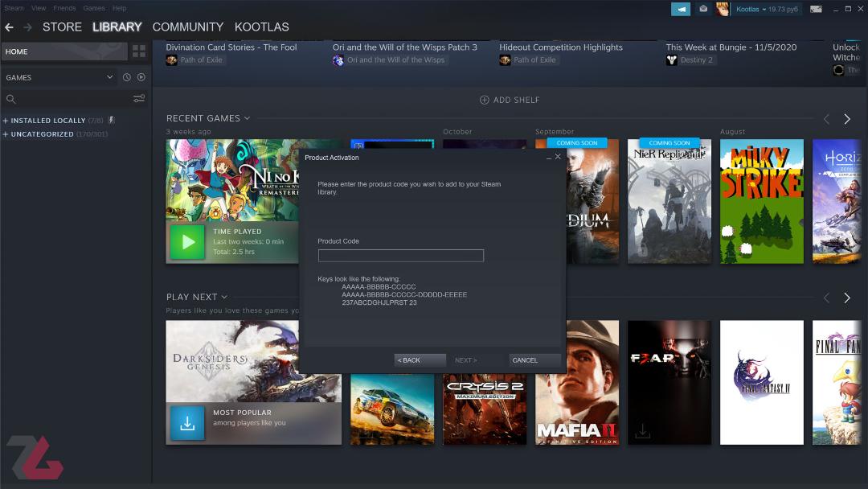868x489 pixels.
Task: Open advanced filter settings icon
Action: (139, 99)
